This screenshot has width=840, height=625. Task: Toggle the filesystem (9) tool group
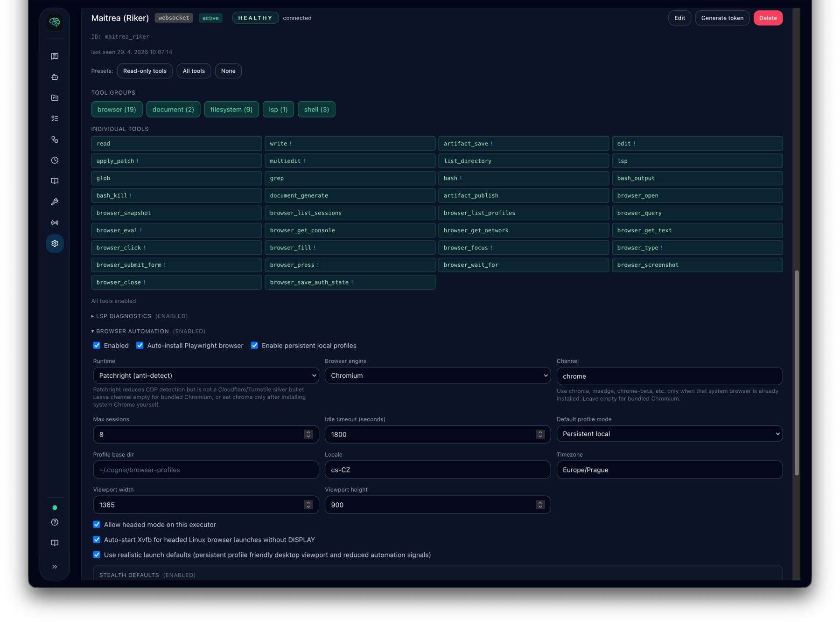(231, 109)
